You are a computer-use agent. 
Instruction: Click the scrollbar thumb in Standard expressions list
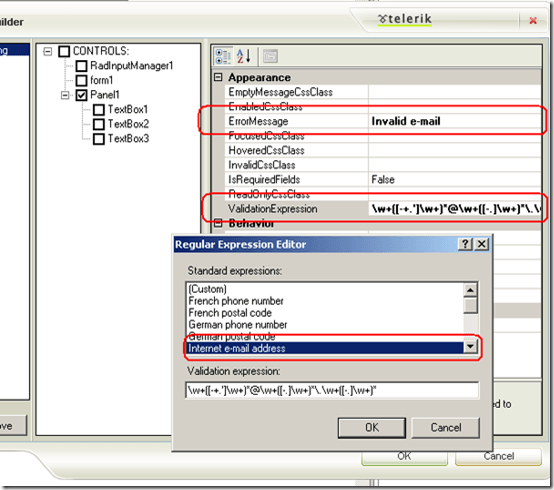tap(470, 306)
